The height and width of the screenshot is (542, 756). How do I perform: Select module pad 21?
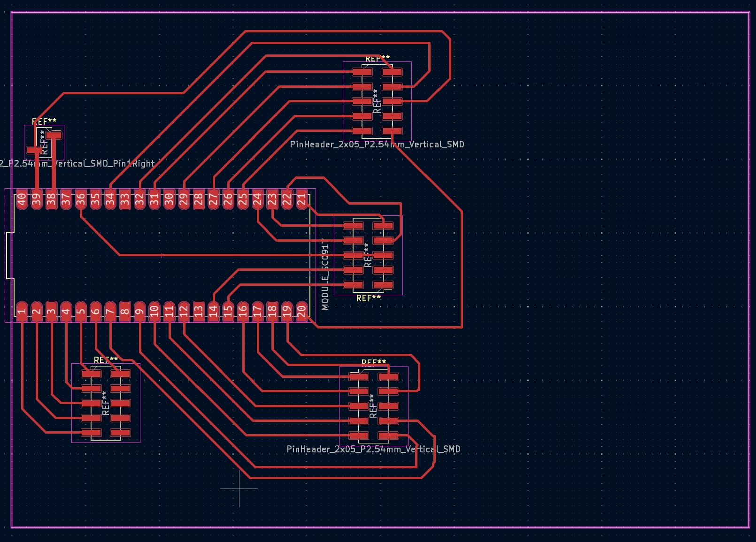pyautogui.click(x=301, y=199)
